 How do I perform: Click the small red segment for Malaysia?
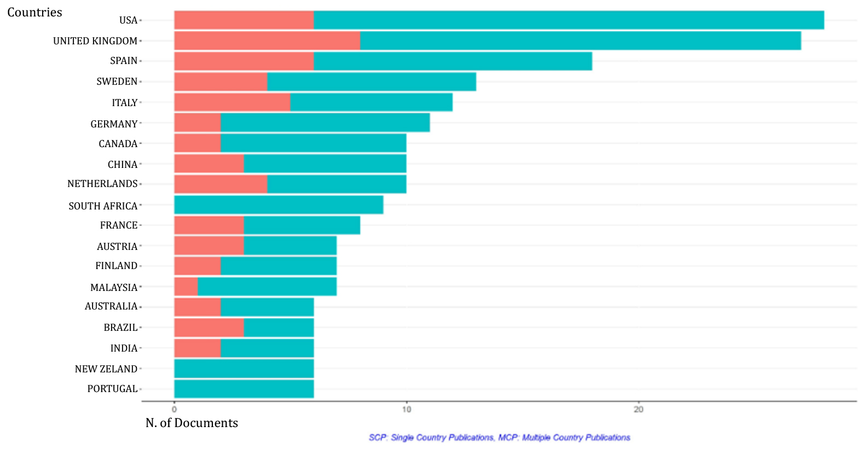(186, 287)
